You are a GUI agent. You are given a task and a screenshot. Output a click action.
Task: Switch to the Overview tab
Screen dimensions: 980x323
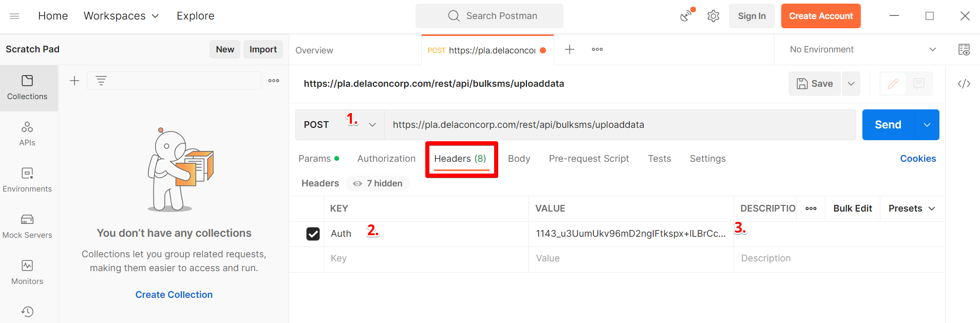click(x=314, y=50)
